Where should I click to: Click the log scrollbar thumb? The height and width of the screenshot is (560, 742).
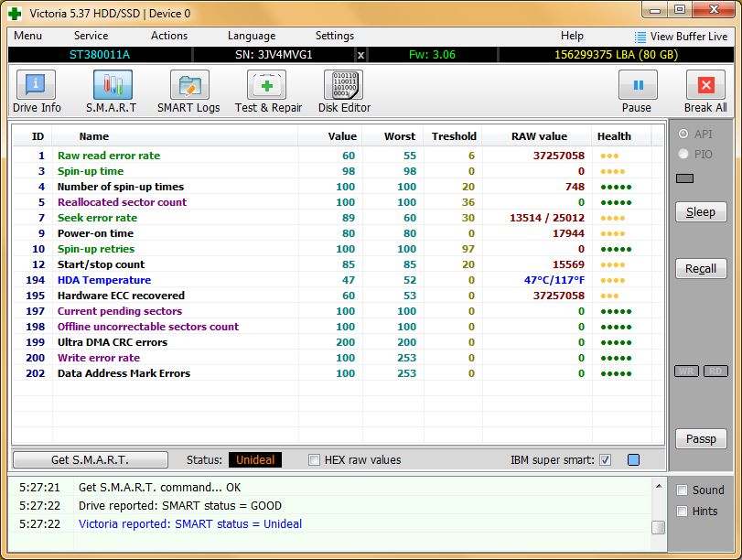(658, 527)
